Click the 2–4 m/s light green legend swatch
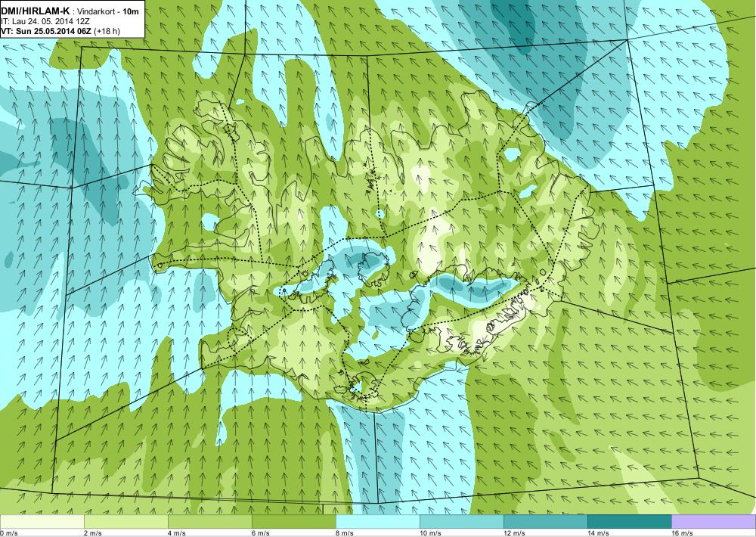 pos(125,521)
